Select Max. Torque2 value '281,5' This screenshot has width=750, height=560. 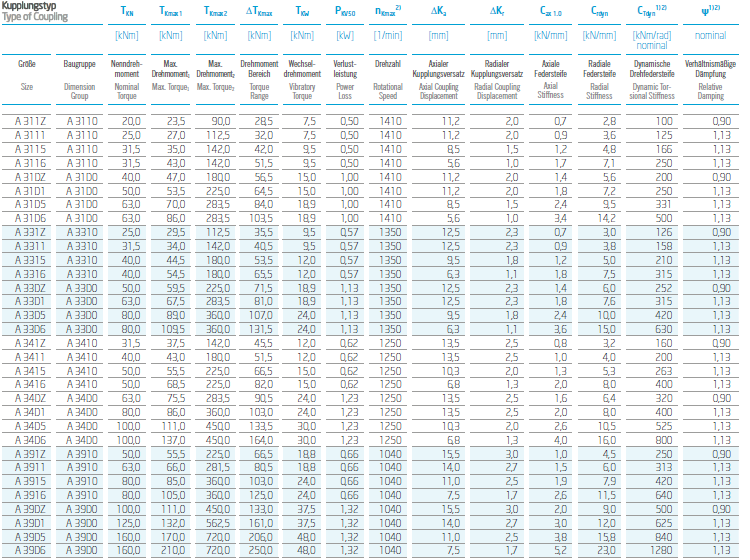click(218, 467)
